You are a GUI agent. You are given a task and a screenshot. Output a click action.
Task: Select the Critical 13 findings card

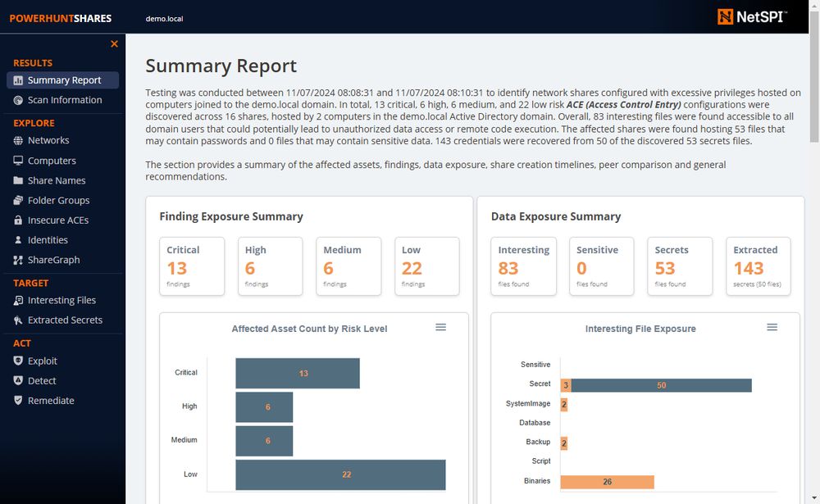point(192,266)
